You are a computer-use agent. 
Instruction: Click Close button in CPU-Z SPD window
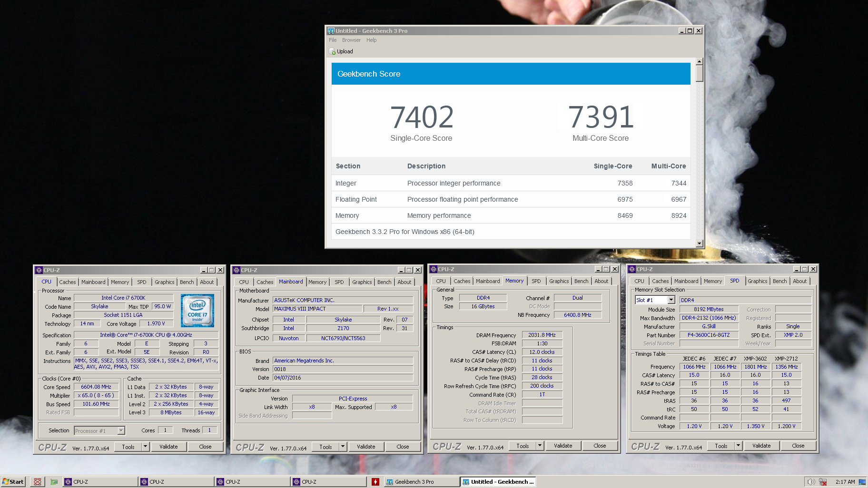click(798, 446)
